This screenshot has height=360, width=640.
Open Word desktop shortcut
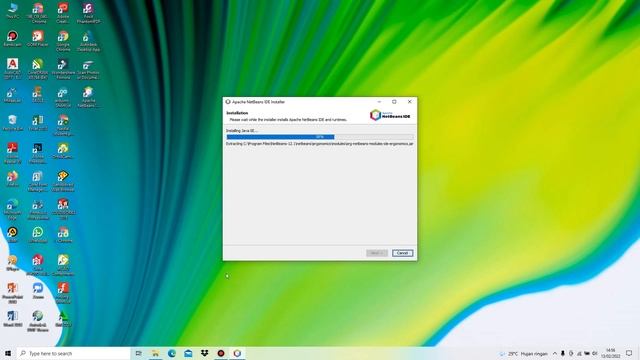point(13,319)
